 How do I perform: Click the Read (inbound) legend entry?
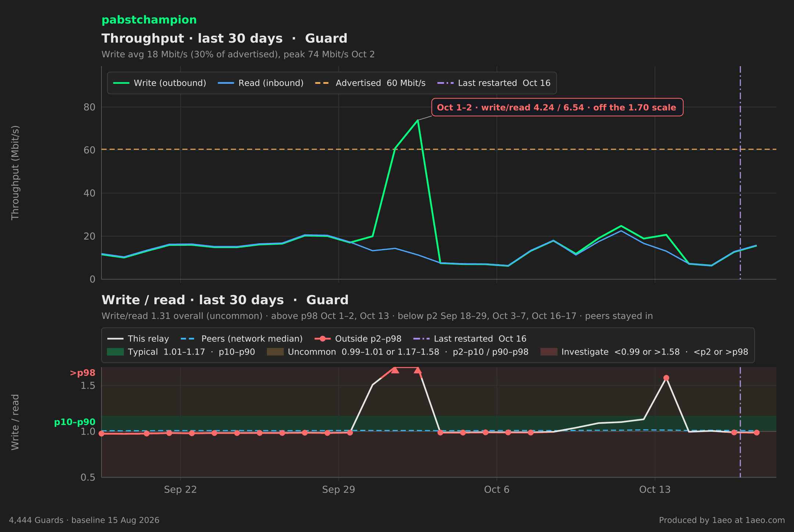click(261, 83)
